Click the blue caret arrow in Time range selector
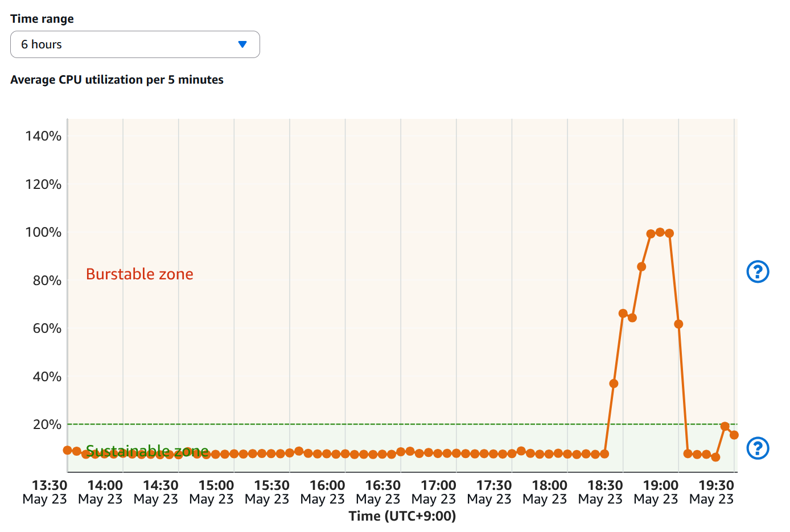 tap(242, 44)
